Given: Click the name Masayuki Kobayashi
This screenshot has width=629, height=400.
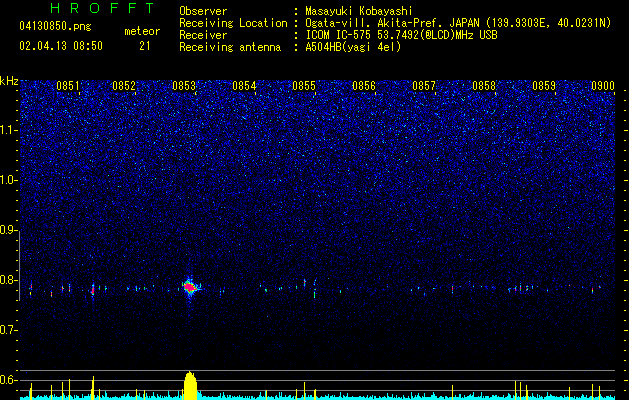Looking at the screenshot, I should (x=359, y=11).
